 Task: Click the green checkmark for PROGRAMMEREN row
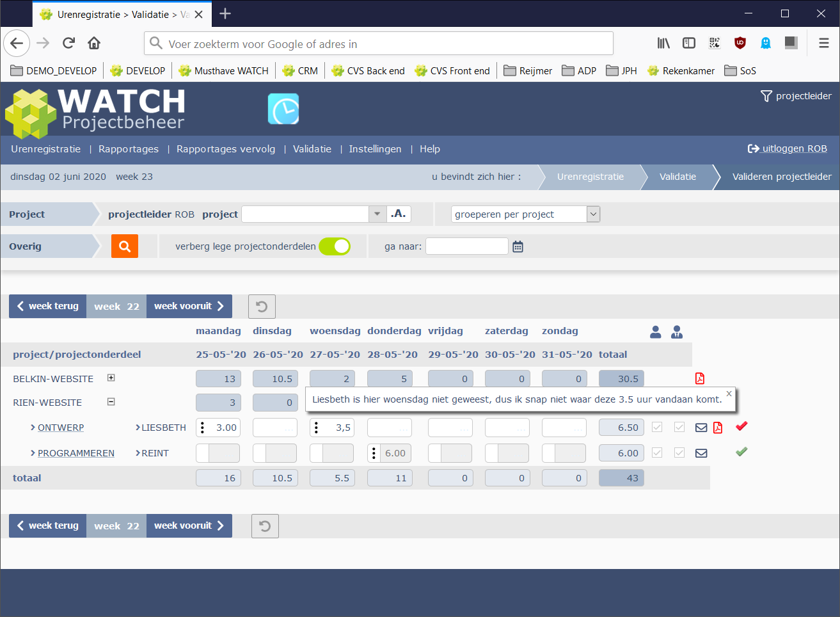point(741,452)
